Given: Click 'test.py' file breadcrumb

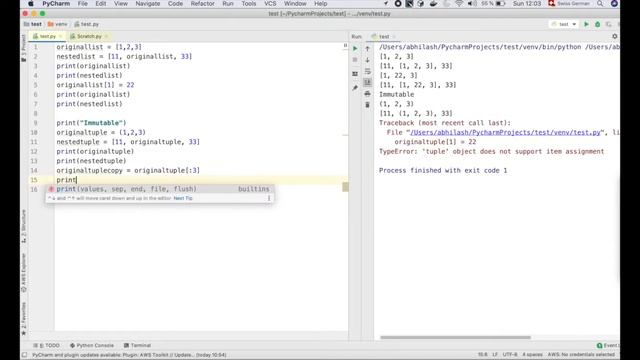Looking at the screenshot, I should [x=87, y=24].
